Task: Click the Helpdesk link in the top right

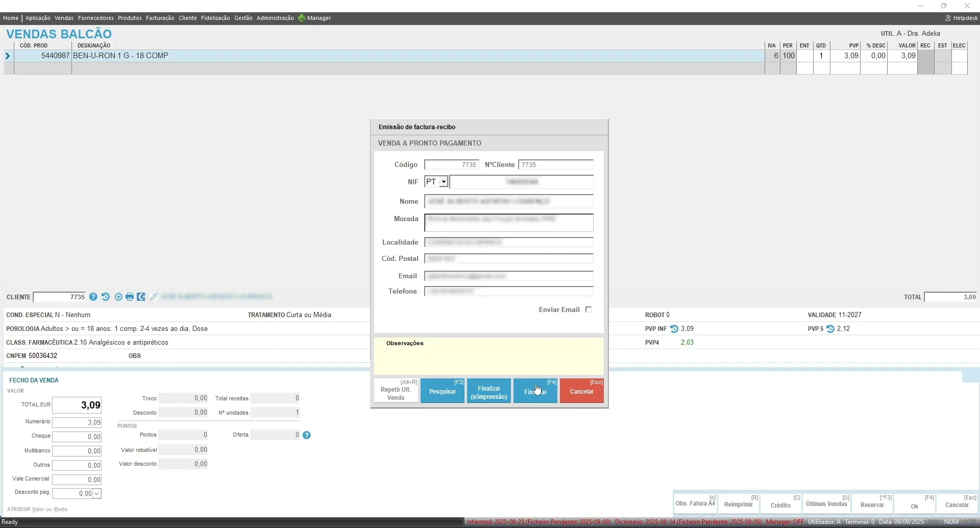Action: (x=962, y=18)
